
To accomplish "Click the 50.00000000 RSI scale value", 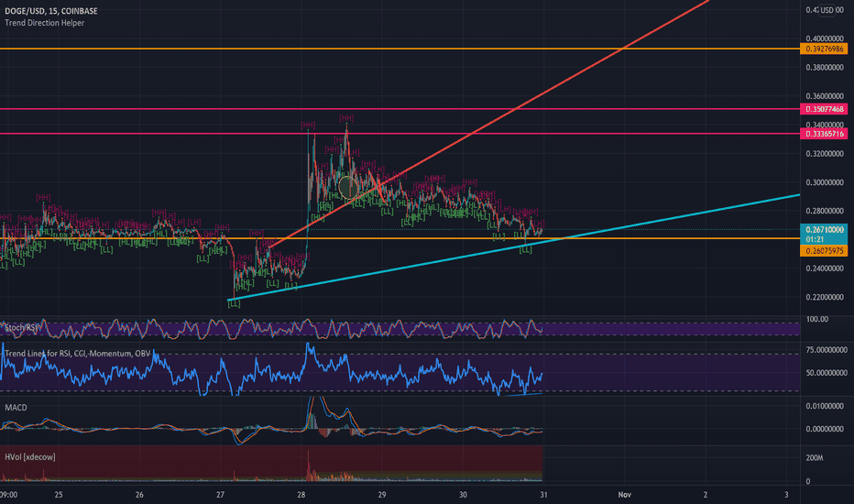I will pos(827,373).
